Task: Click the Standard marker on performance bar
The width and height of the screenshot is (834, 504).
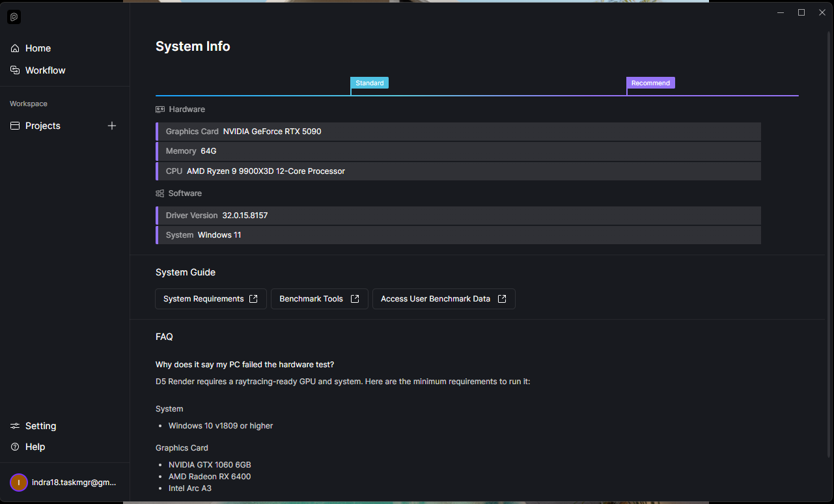Action: pos(369,83)
